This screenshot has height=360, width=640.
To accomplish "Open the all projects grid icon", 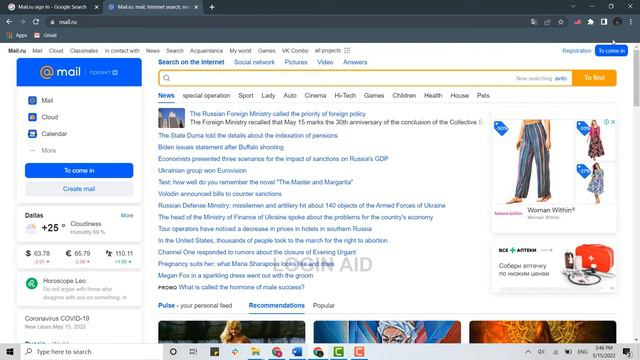I will point(347,51).
